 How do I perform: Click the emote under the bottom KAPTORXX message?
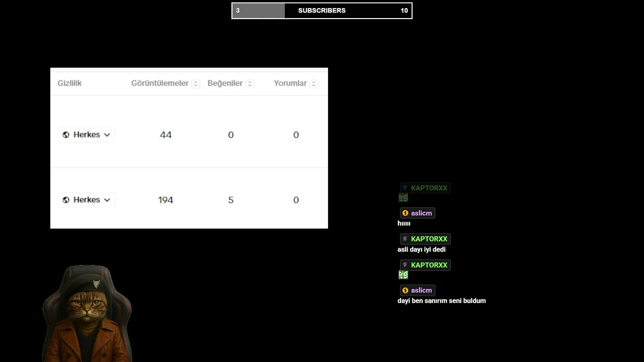403,275
